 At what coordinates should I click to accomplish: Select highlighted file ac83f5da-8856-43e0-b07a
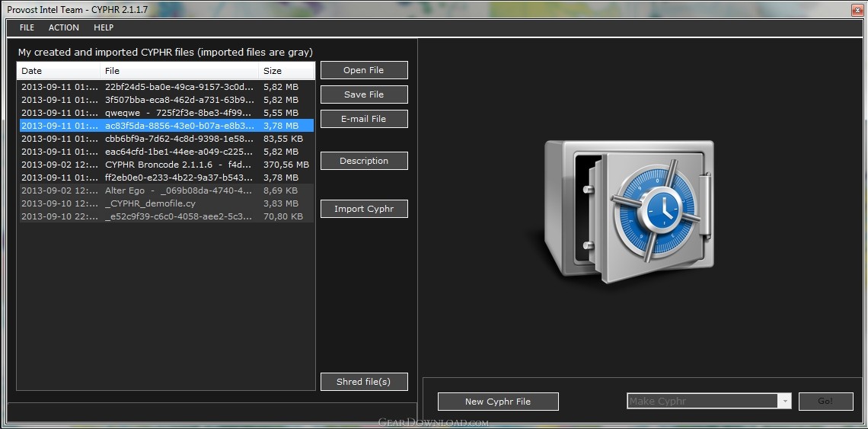point(167,126)
